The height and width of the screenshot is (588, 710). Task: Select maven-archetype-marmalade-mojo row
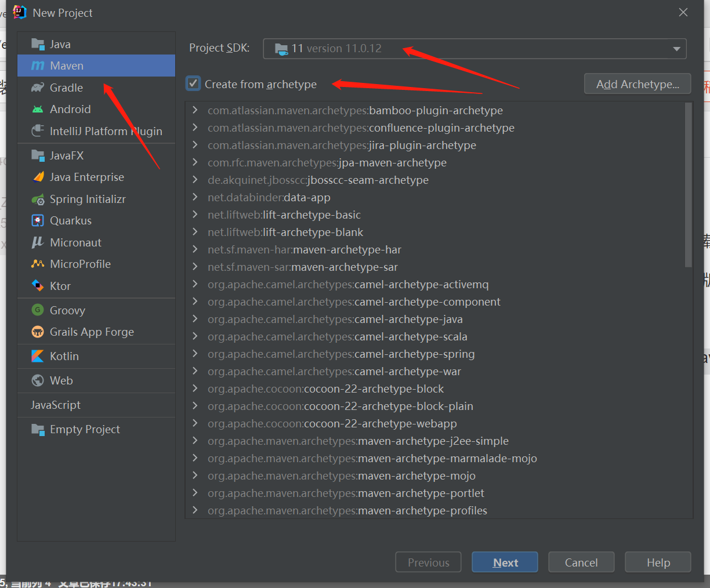(435, 458)
